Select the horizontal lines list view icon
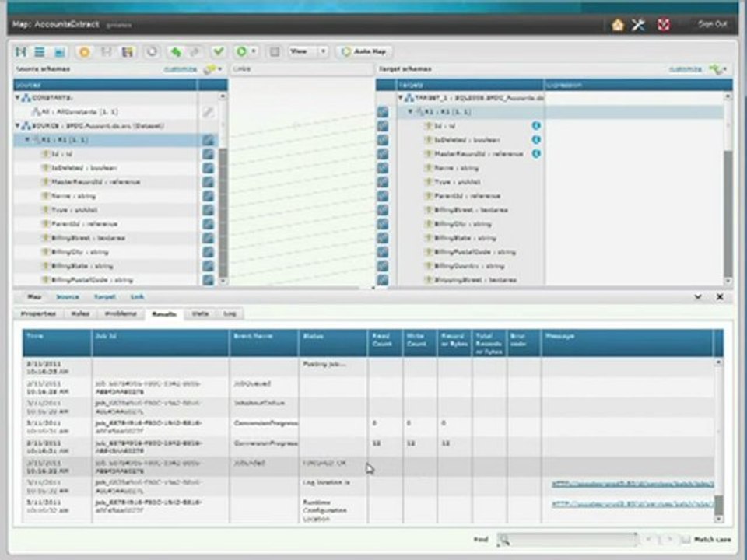Viewport: 747px width, 560px height. 40,51
